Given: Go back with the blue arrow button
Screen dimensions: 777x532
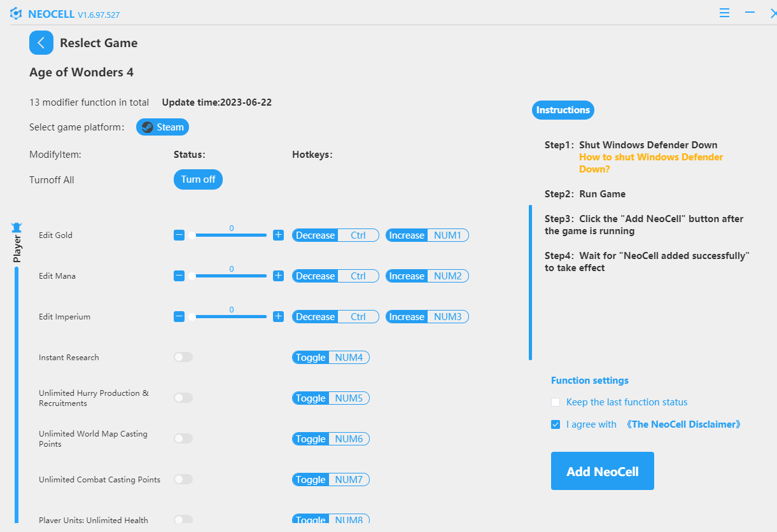Looking at the screenshot, I should pos(41,43).
